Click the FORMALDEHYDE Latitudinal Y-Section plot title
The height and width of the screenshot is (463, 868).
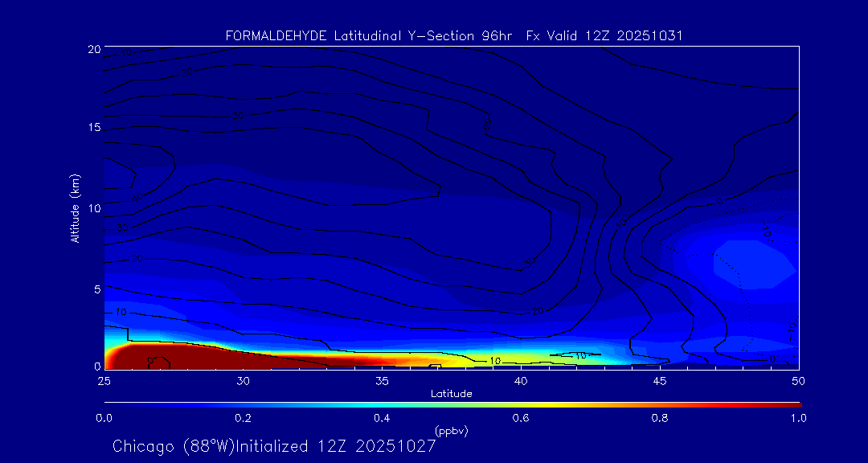[x=454, y=36]
